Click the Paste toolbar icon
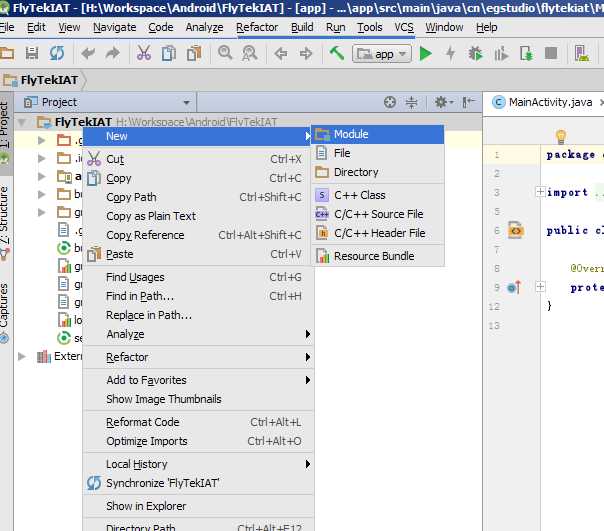604x531 pixels. 194,53
